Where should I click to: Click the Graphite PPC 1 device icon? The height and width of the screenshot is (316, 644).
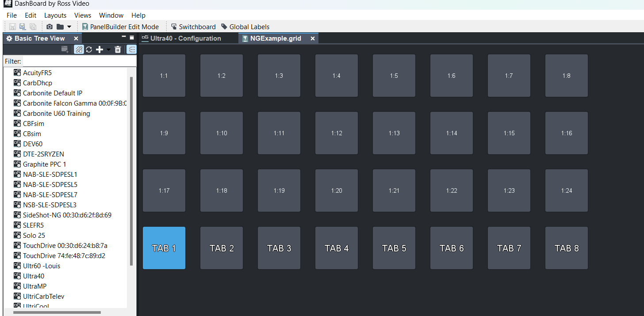(x=17, y=164)
